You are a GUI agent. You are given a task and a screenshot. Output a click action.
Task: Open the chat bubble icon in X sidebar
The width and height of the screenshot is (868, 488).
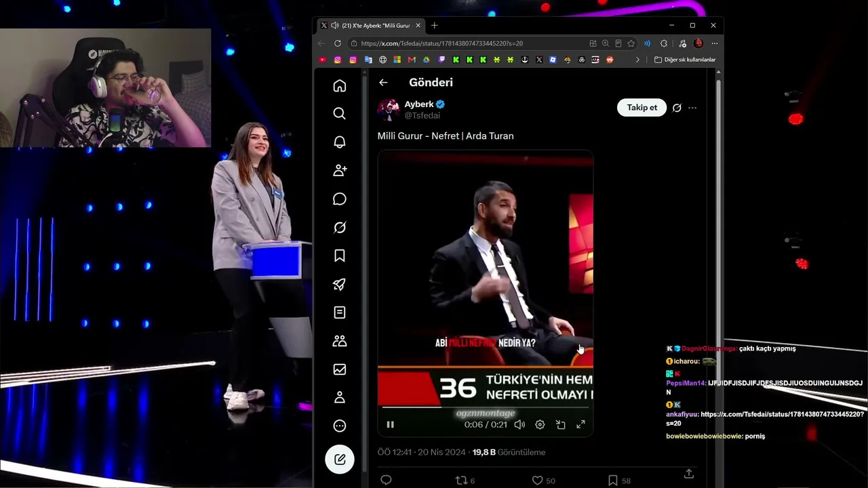[x=340, y=199]
